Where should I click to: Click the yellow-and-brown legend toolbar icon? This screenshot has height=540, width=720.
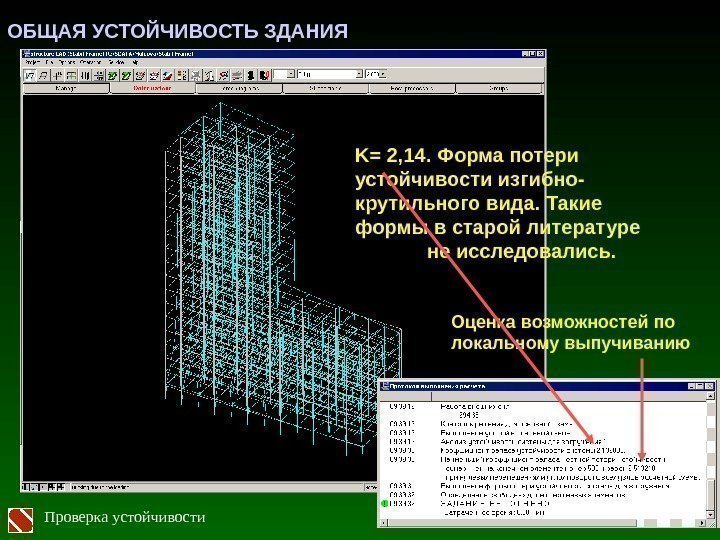tap(182, 75)
